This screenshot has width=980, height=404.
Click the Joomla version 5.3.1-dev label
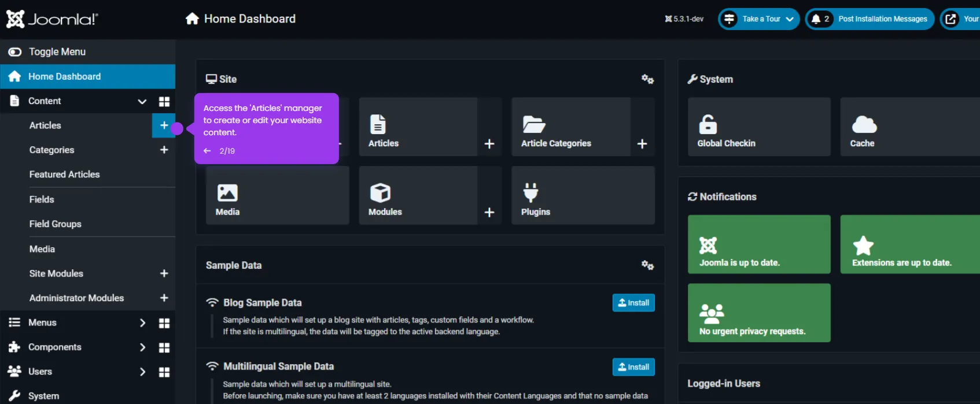tap(684, 19)
